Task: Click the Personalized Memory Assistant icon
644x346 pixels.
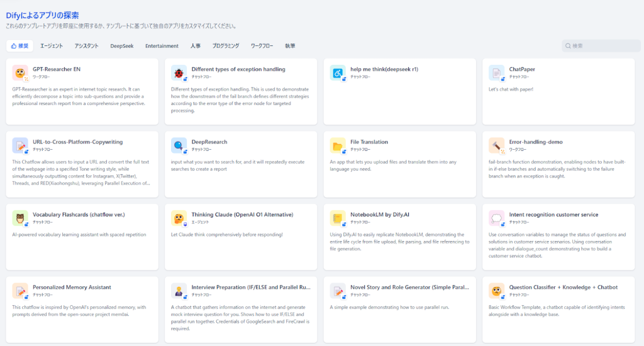Action: [19, 291]
